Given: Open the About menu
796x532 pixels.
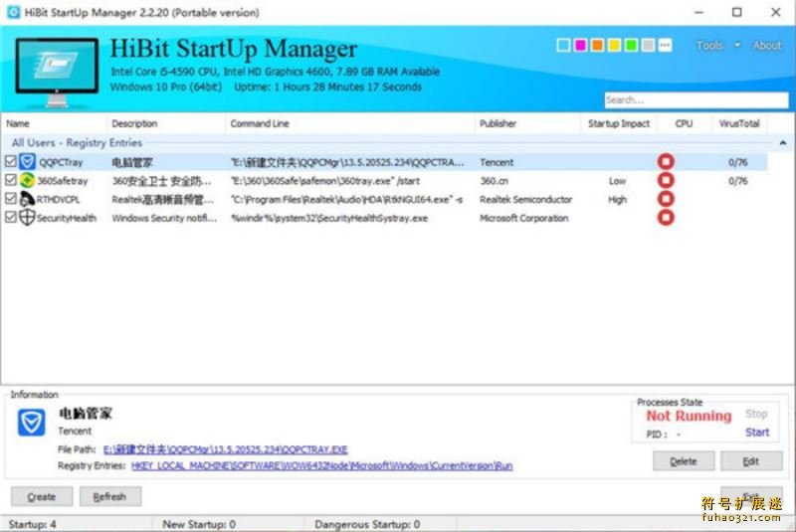Looking at the screenshot, I should (x=767, y=45).
